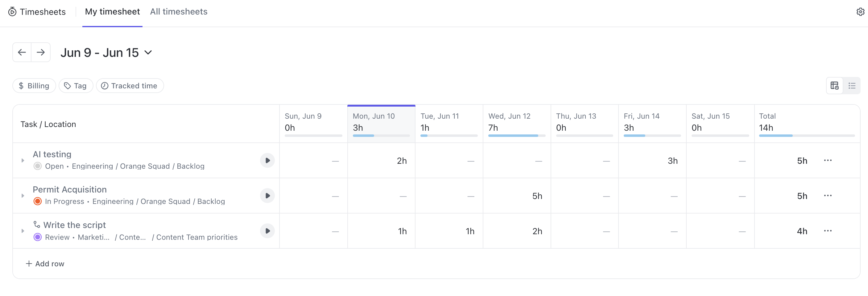Switch to timesheet grid view
This screenshot has height=296, width=868.
pos(835,86)
